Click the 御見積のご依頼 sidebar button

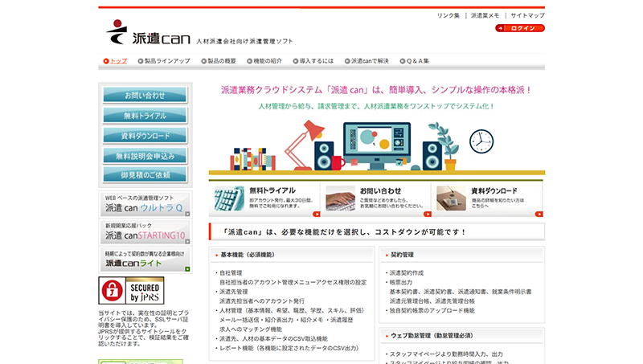click(145, 174)
